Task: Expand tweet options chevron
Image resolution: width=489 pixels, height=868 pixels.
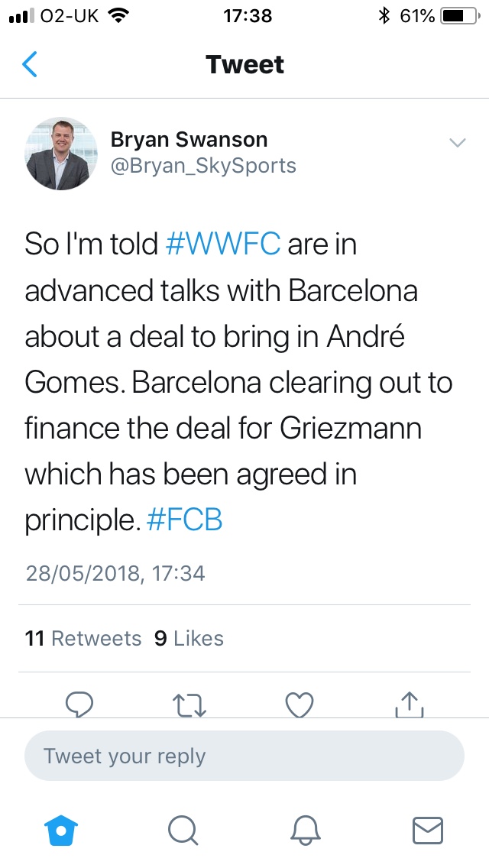Action: click(457, 143)
